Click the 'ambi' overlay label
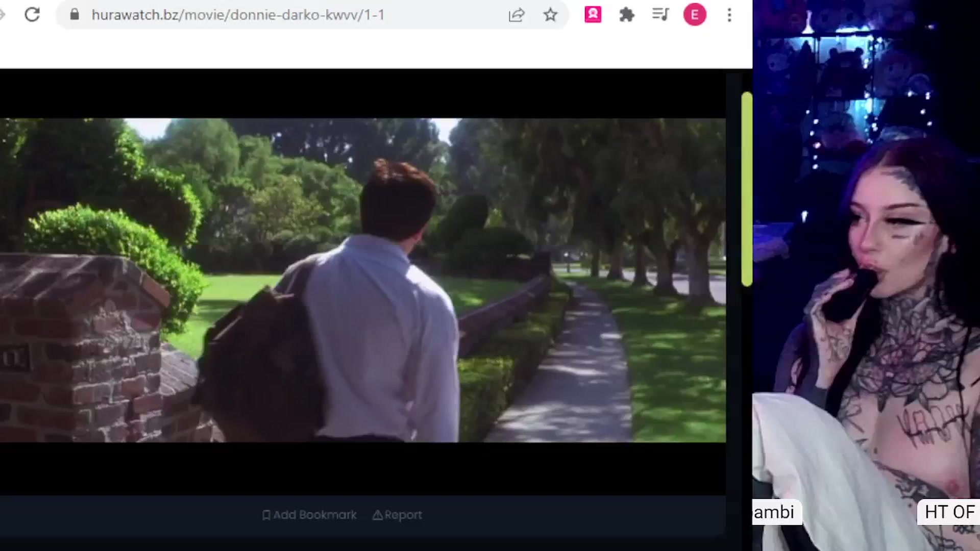 click(x=776, y=512)
